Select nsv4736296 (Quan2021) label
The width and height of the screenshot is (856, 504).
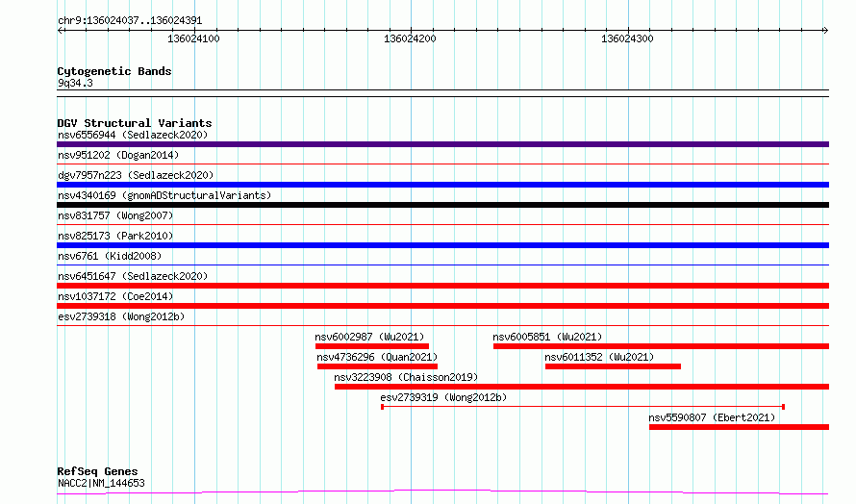coord(377,357)
